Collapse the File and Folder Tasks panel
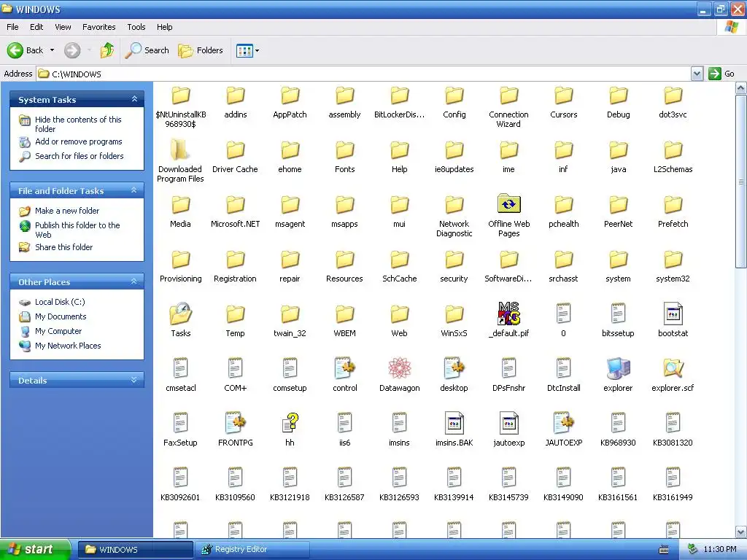The image size is (747, 560). click(134, 190)
